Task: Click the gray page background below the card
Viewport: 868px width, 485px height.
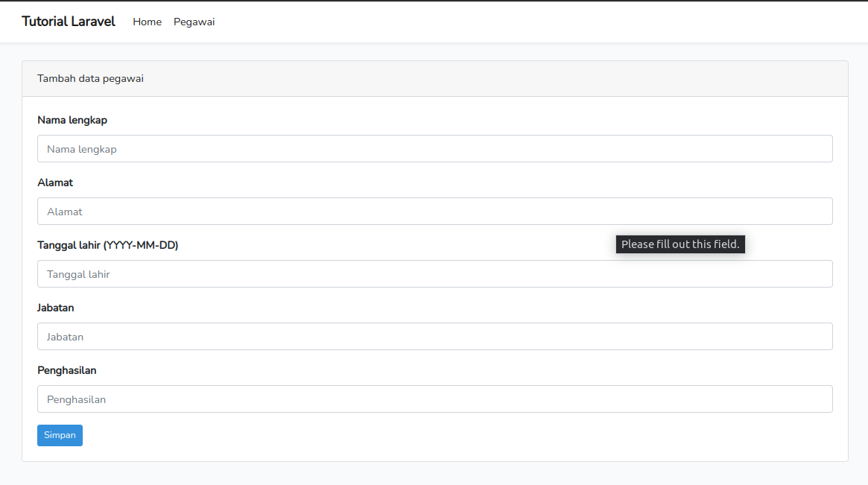Action: [434, 474]
